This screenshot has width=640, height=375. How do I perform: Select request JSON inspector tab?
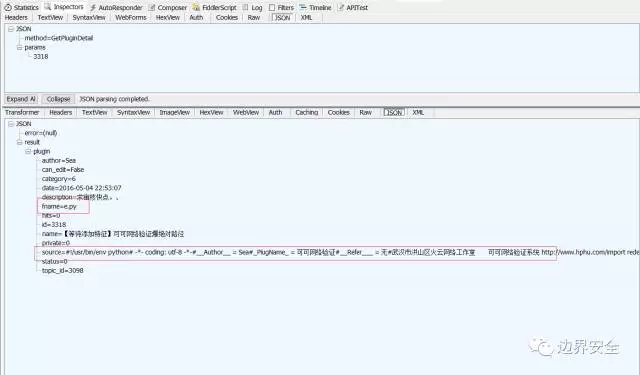pyautogui.click(x=282, y=18)
